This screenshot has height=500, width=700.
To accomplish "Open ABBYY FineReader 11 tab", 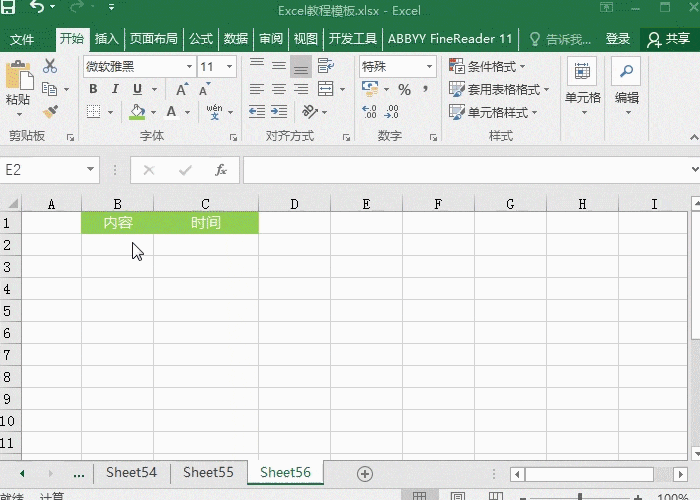I will (x=450, y=39).
